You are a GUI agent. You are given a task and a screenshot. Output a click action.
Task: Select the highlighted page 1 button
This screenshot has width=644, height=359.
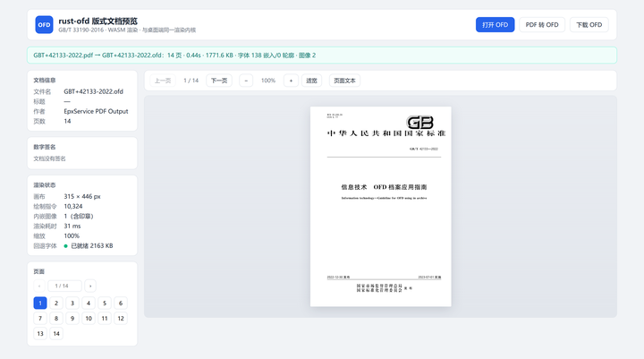coord(40,303)
